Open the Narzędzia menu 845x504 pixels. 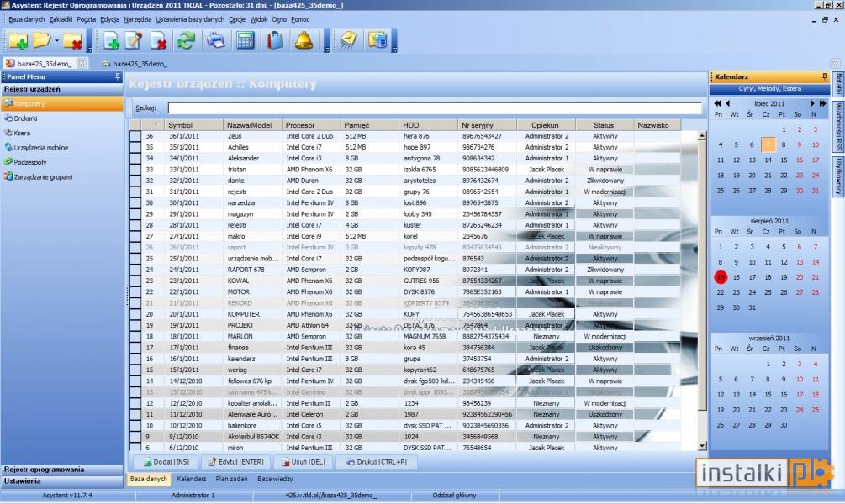137,19
